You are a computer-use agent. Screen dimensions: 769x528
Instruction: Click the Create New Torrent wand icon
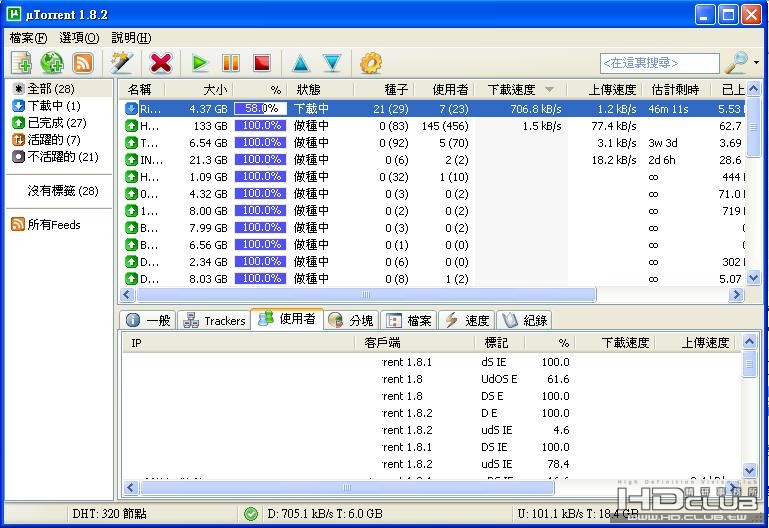[121, 63]
